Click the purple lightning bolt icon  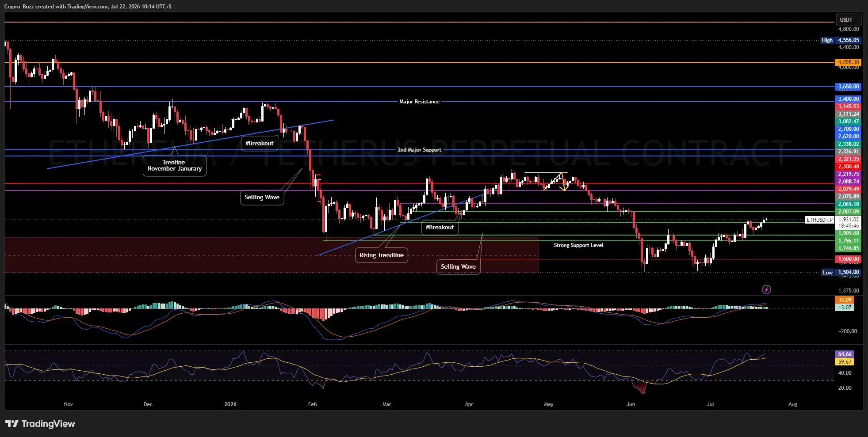click(x=766, y=290)
